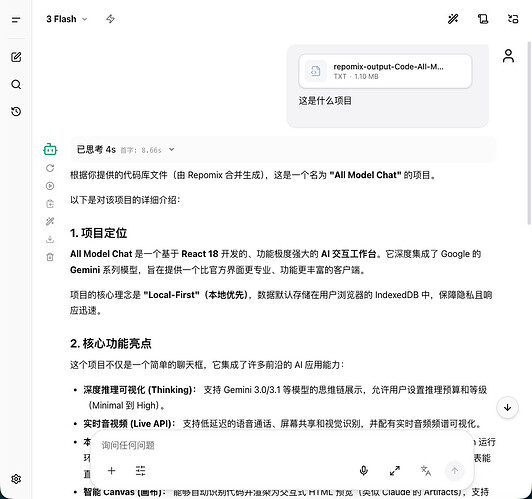The image size is (532, 499).
Task: Click the user avatar icon
Action: click(x=508, y=56)
